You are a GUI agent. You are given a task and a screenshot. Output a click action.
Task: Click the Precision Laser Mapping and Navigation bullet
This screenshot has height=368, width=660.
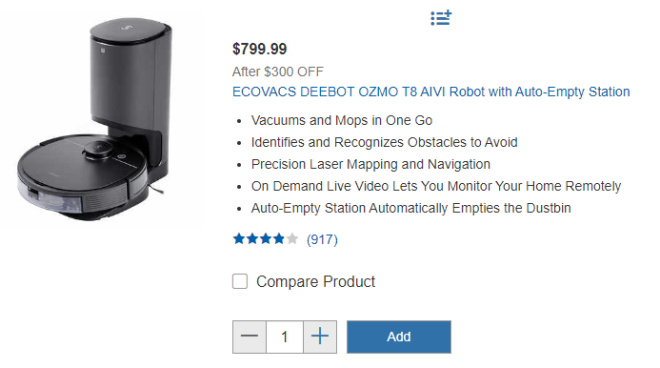click(371, 164)
